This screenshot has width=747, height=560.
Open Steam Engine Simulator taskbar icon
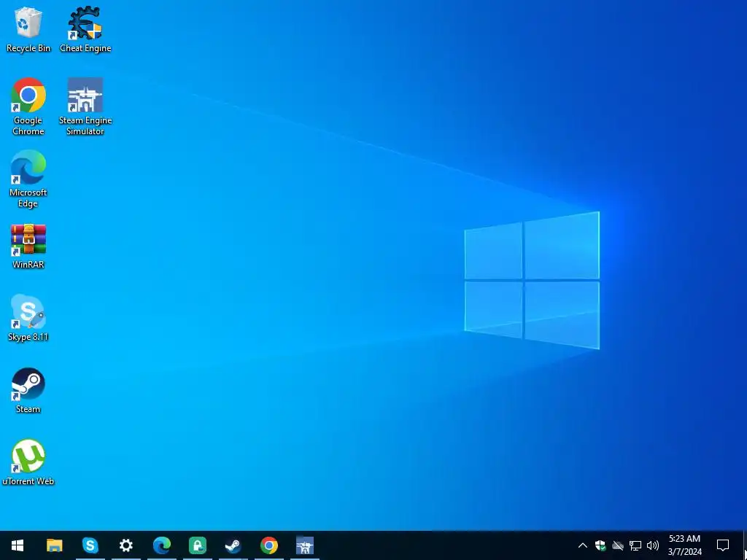click(x=304, y=545)
